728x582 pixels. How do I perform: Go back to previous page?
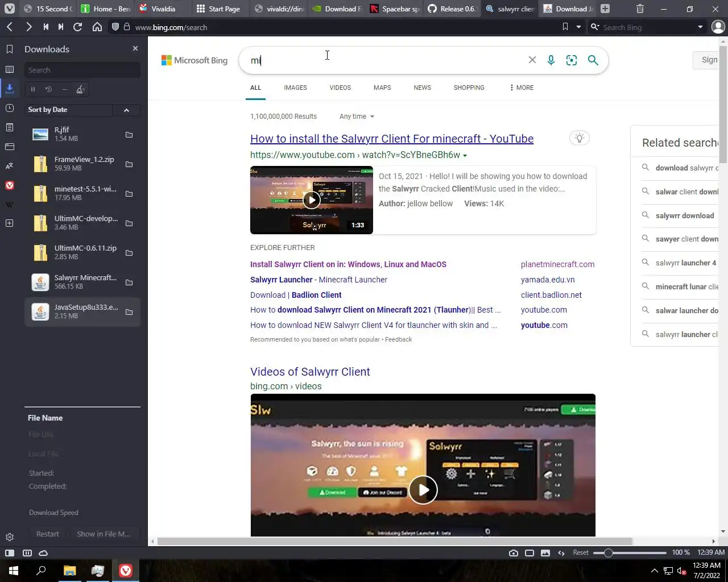10,27
